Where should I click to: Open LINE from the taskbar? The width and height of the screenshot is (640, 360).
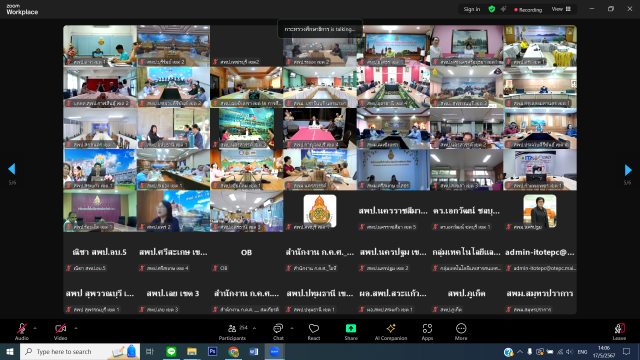(171, 351)
